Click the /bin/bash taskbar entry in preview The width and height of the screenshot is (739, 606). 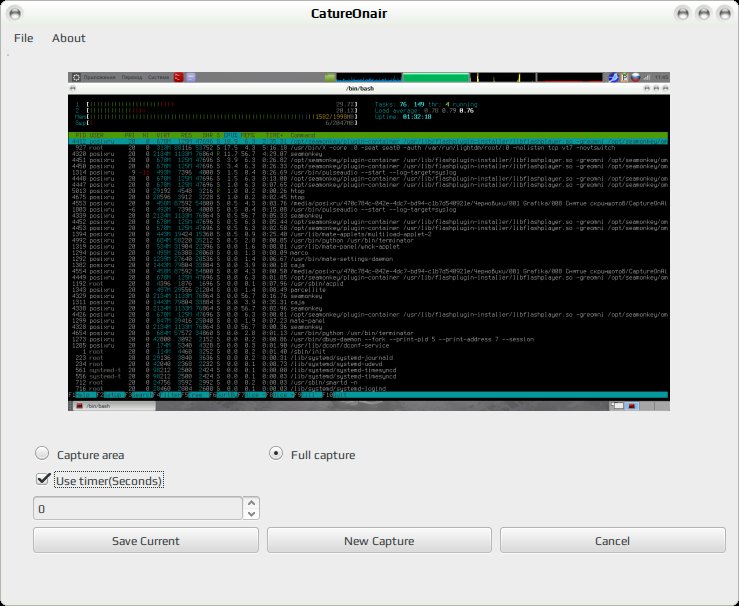click(114, 406)
